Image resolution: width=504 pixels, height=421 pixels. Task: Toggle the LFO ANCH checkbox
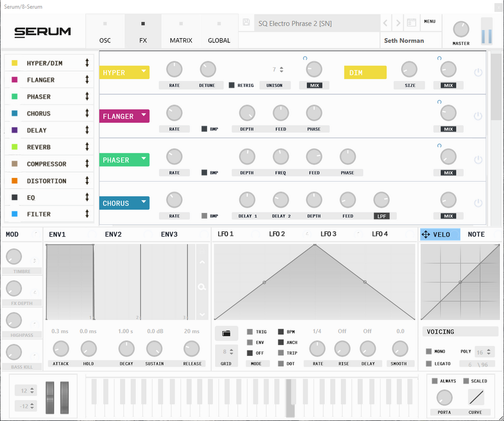(281, 342)
